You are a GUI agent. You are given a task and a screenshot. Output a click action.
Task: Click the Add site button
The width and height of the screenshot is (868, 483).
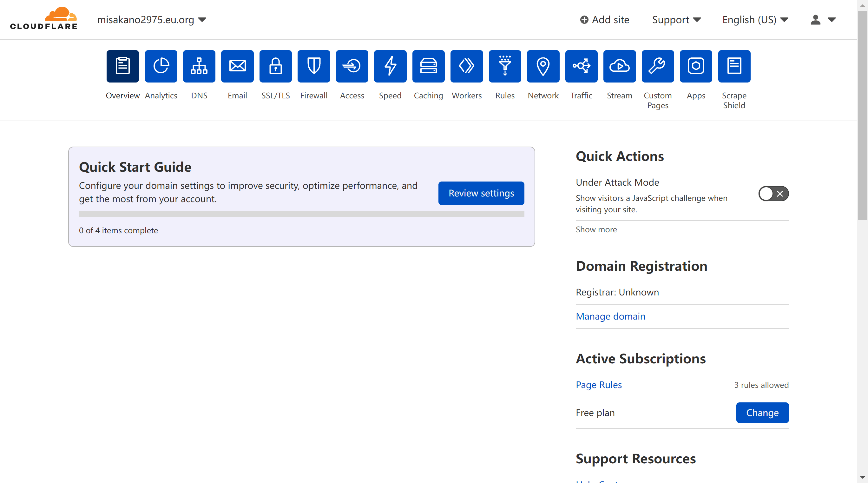tap(604, 20)
